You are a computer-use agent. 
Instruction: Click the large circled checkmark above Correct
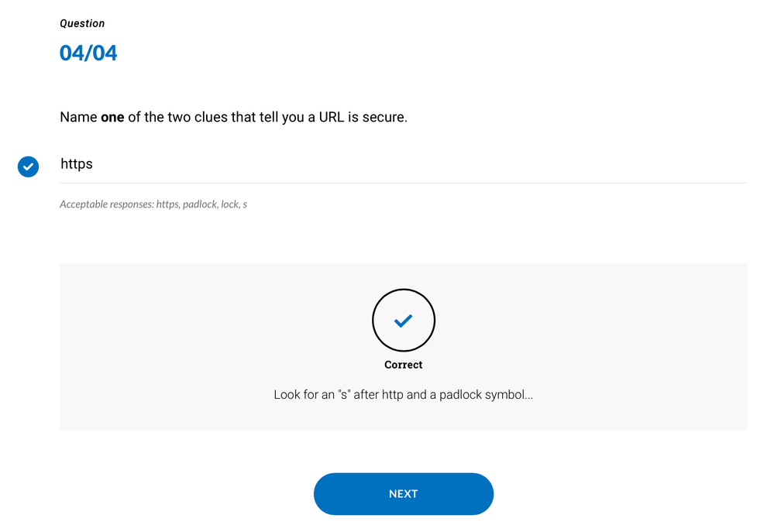coord(403,321)
